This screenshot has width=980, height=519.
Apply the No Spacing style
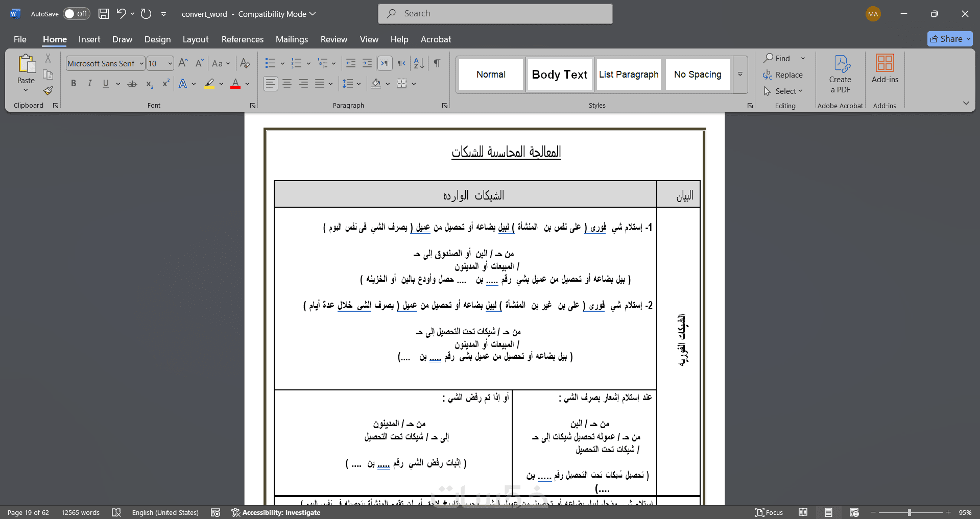[x=698, y=75]
